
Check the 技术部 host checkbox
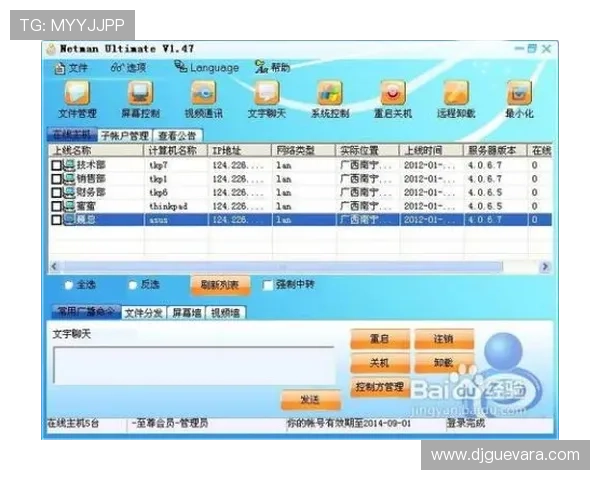[56, 165]
